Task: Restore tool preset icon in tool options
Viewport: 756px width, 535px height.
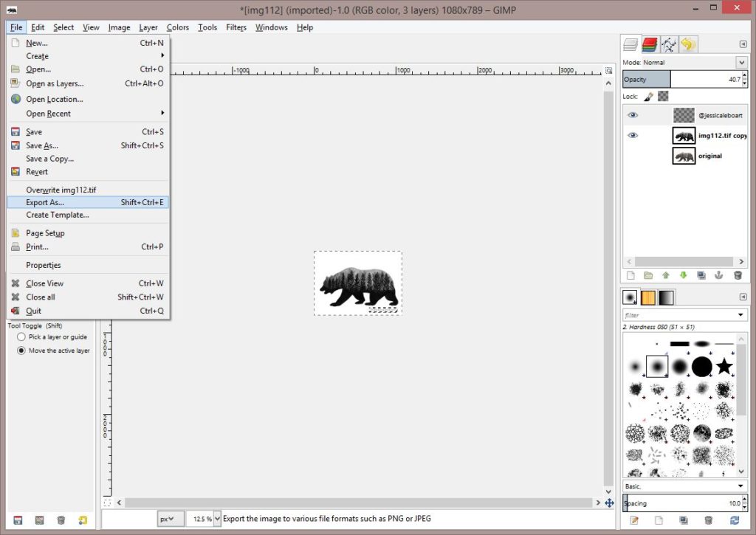Action: 40,520
